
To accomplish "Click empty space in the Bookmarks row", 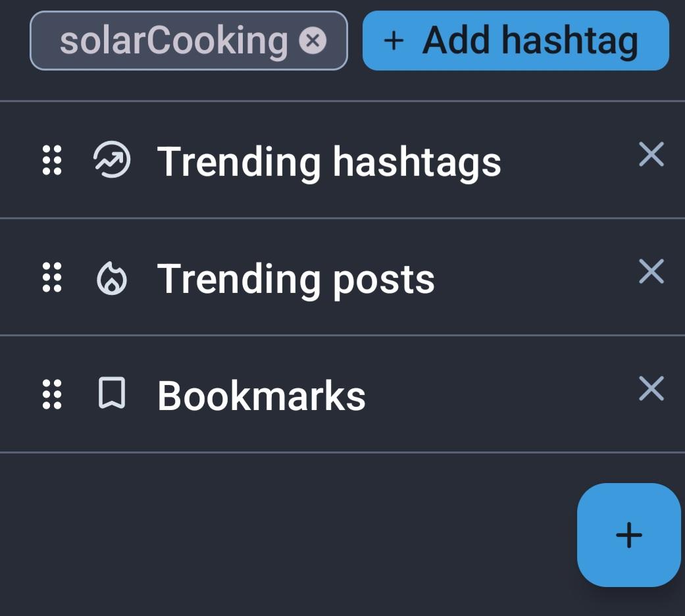I will [x=500, y=395].
